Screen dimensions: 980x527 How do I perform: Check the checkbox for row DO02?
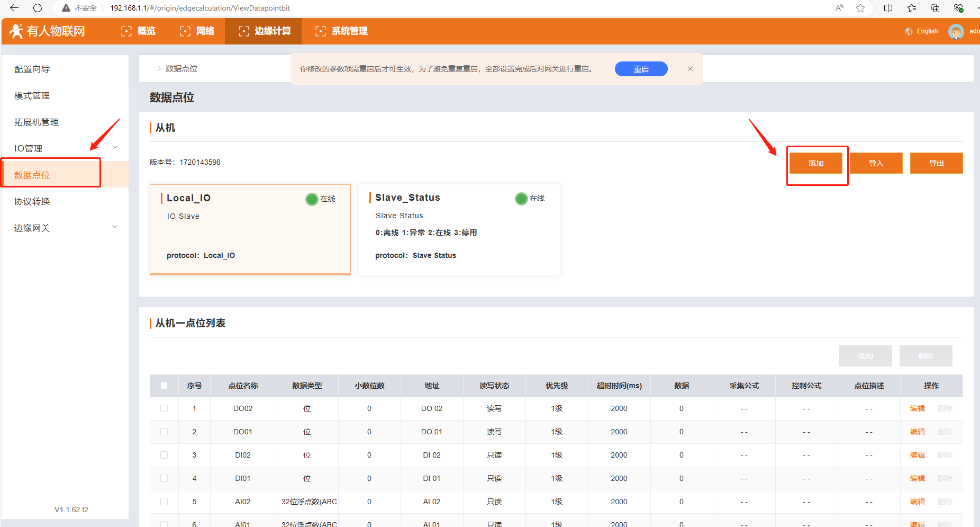click(x=164, y=408)
